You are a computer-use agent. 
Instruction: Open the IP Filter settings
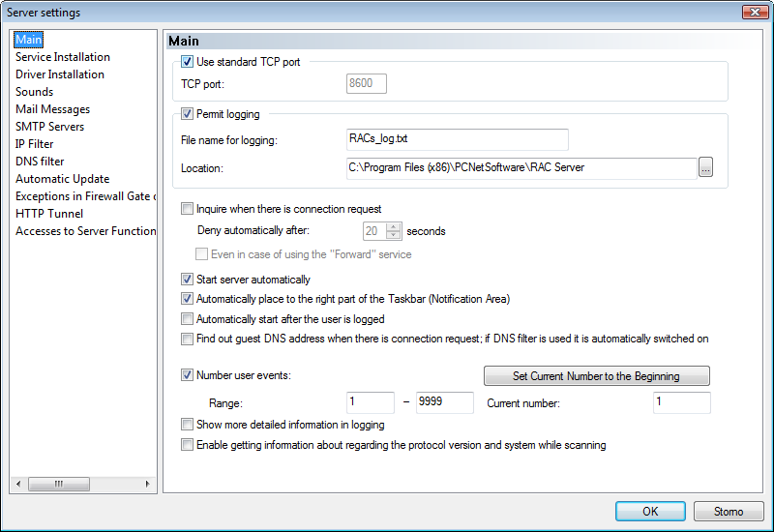[34, 144]
